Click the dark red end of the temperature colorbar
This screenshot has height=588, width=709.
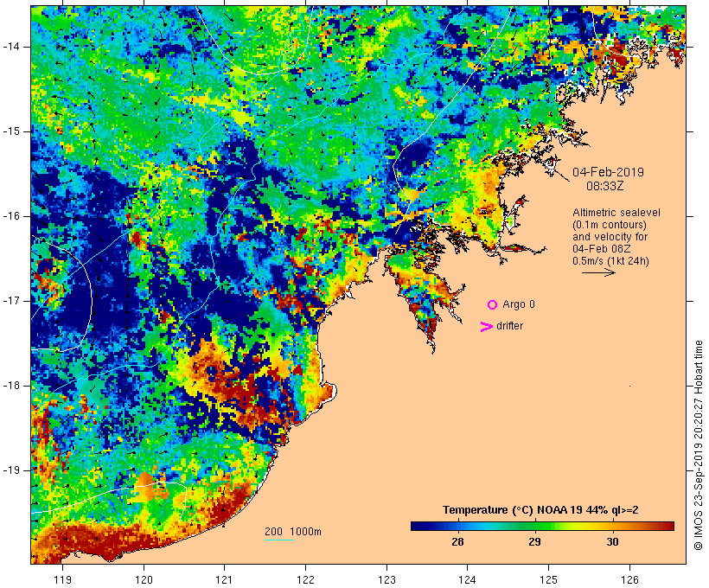click(668, 526)
